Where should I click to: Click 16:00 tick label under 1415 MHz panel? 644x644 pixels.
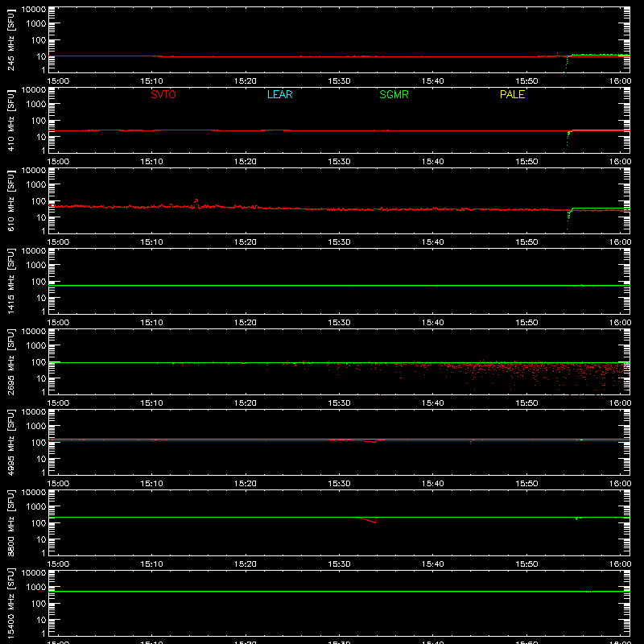point(620,323)
